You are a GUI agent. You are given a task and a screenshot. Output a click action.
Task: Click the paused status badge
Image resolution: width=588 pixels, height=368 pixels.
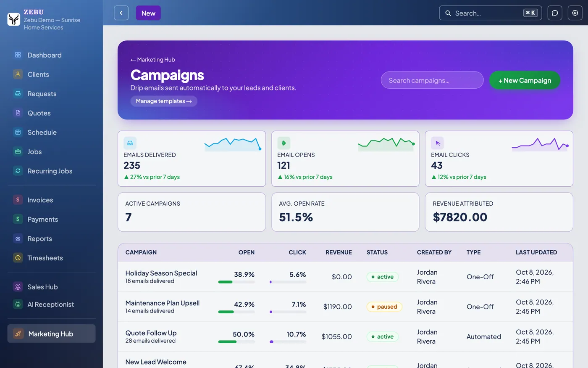(384, 307)
